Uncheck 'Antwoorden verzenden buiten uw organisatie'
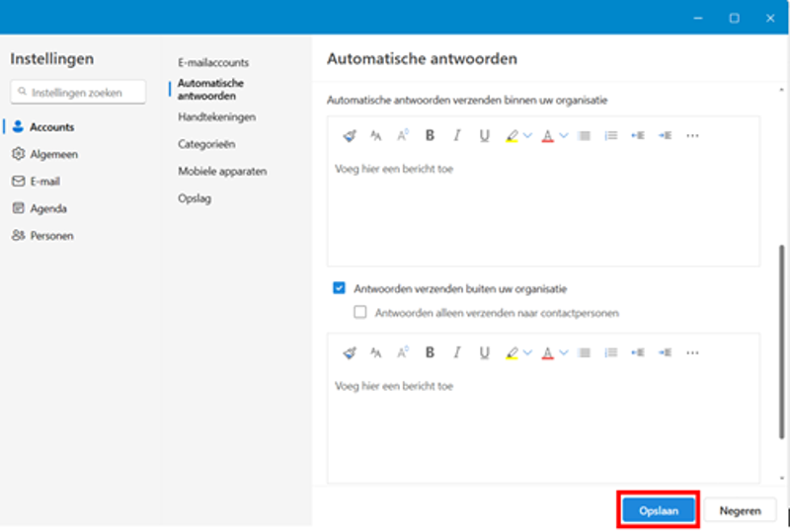Screen dimensions: 790x532 (x=340, y=288)
